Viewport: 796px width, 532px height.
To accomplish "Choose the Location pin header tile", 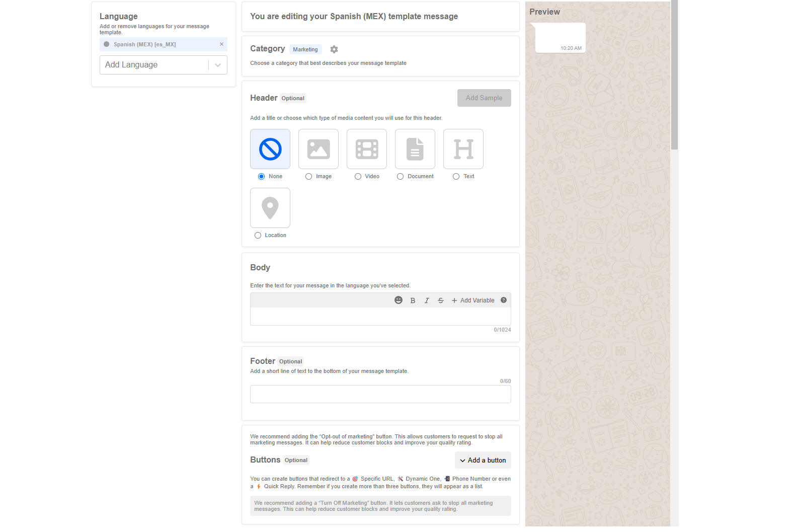I will pos(270,208).
